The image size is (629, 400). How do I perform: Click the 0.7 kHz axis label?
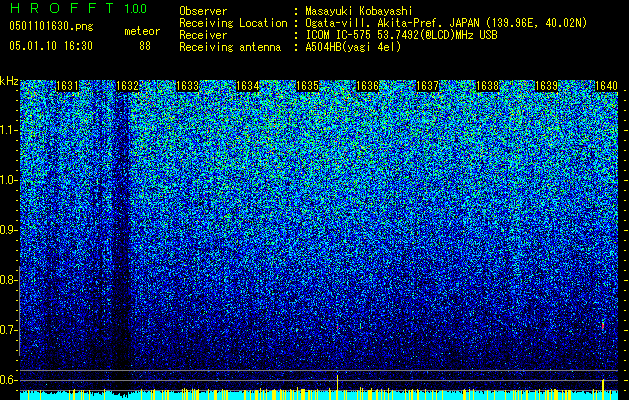pyautogui.click(x=9, y=330)
